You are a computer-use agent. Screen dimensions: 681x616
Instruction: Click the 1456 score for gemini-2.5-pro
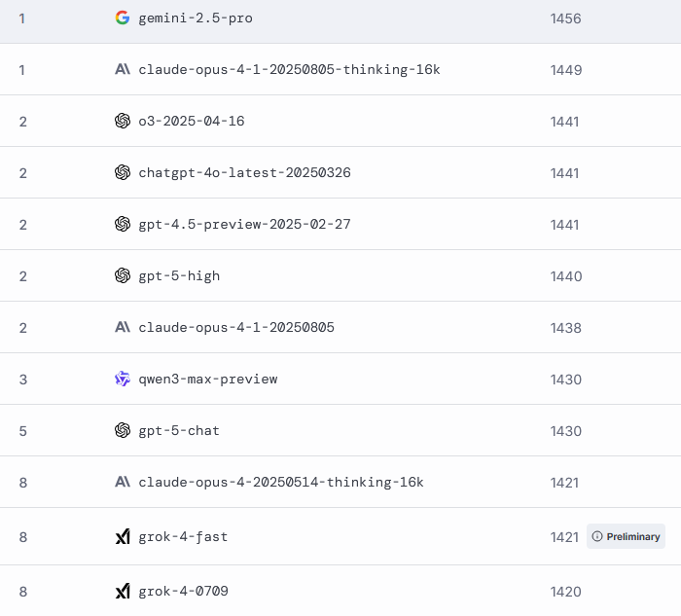[565, 18]
